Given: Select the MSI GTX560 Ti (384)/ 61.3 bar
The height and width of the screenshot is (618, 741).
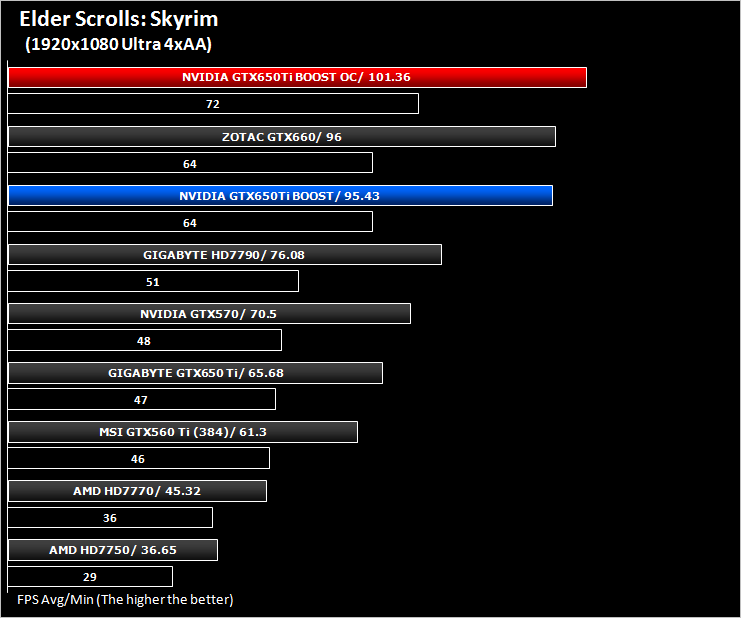Looking at the screenshot, I should click(183, 432).
